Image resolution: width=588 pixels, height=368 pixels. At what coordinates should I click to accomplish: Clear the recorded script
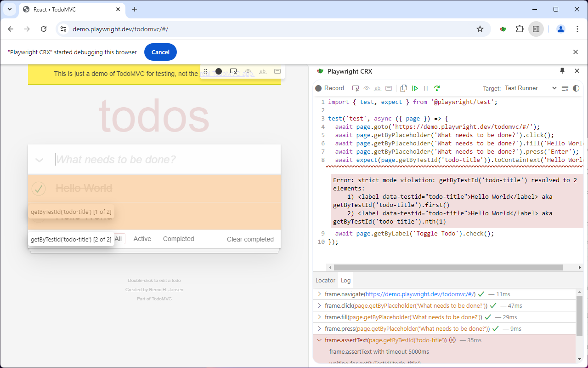tap(565, 88)
